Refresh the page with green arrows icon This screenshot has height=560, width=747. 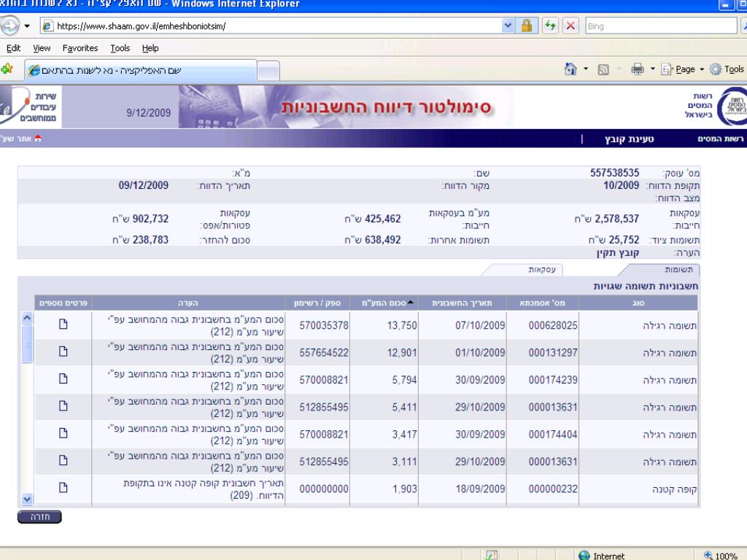(550, 26)
